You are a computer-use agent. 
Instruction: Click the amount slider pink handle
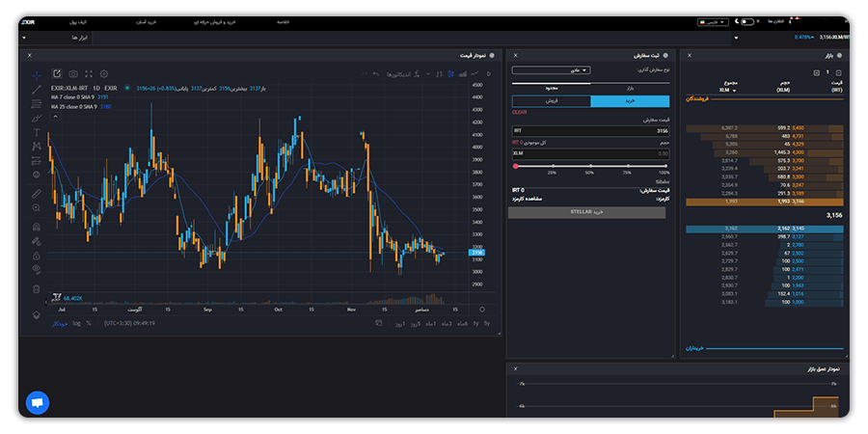coord(515,166)
